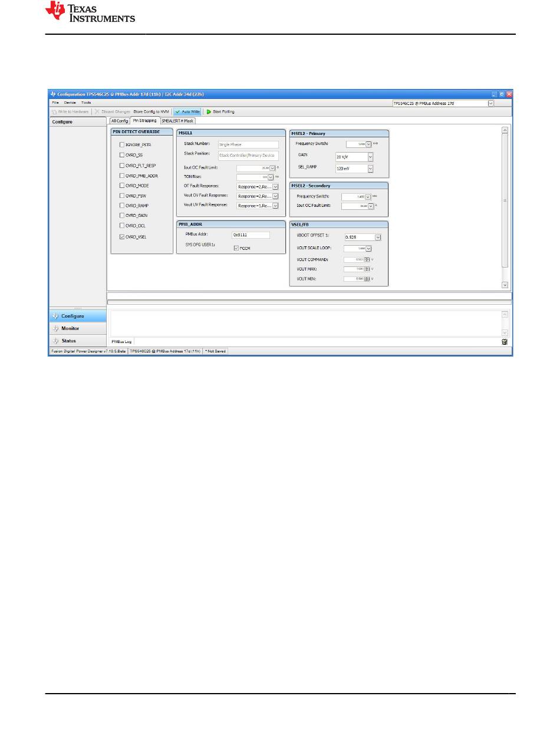Enable the IGNORE_PSTR checkbox
Viewport: 560px width, 729px height.
coord(122,144)
